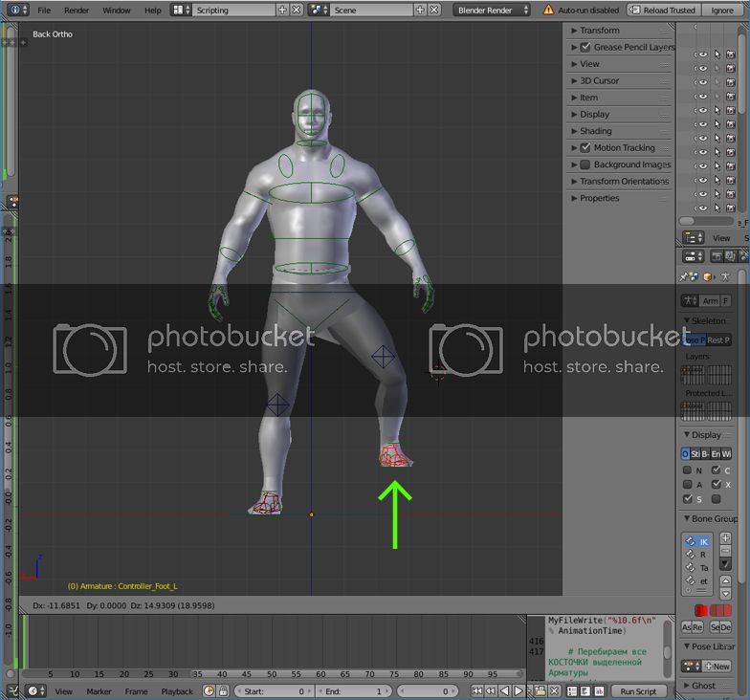Enable the Background Images checkbox
The image size is (750, 700).
585,164
